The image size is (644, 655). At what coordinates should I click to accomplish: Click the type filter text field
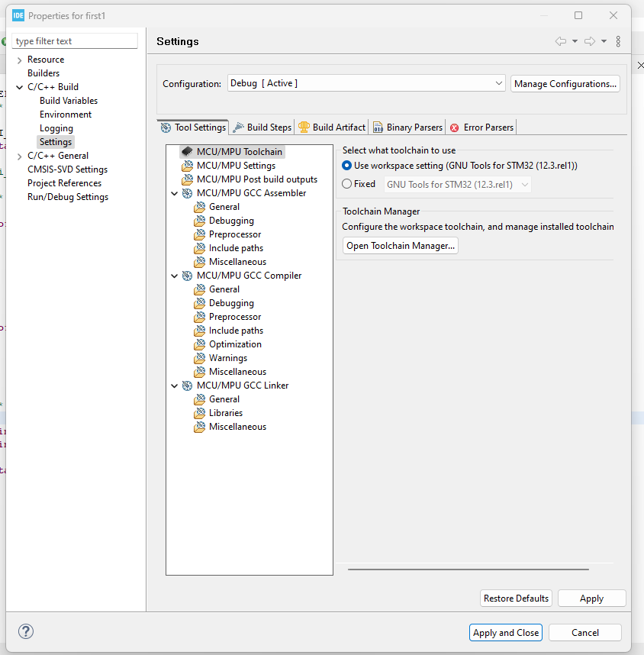point(74,40)
